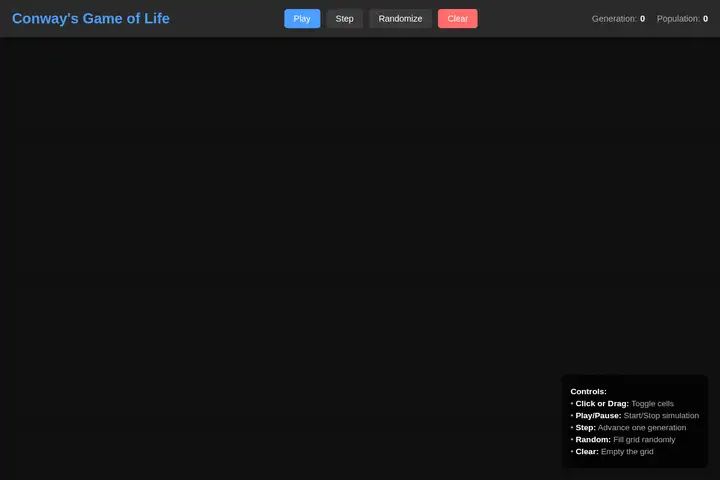
Task: Click the Population counter label
Action: (x=682, y=19)
